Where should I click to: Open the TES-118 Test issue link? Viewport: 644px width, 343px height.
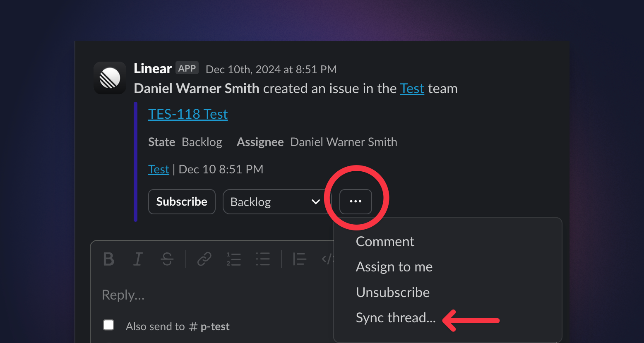[188, 114]
